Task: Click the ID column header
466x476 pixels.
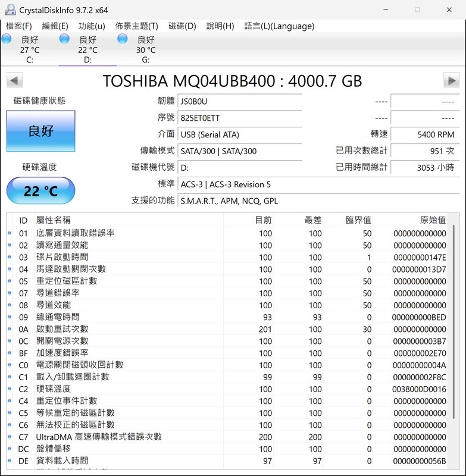Action: coord(23,220)
